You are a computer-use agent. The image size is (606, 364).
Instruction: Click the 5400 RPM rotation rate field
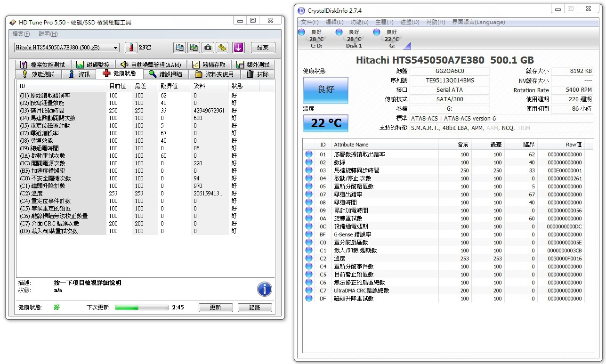[572, 90]
